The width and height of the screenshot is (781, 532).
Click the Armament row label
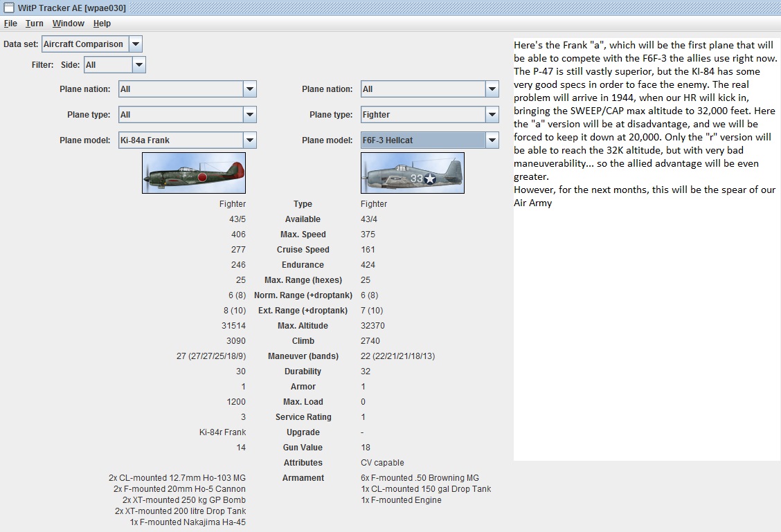click(303, 478)
